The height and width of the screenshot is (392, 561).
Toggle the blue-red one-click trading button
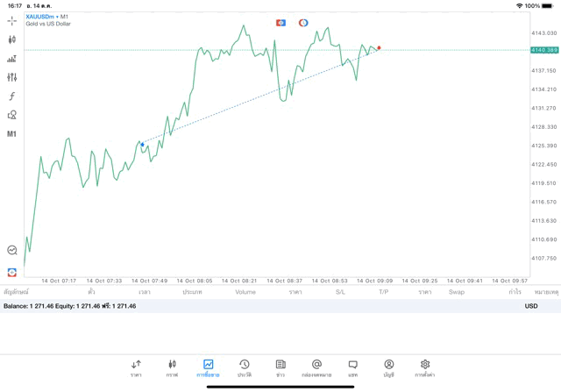point(280,23)
